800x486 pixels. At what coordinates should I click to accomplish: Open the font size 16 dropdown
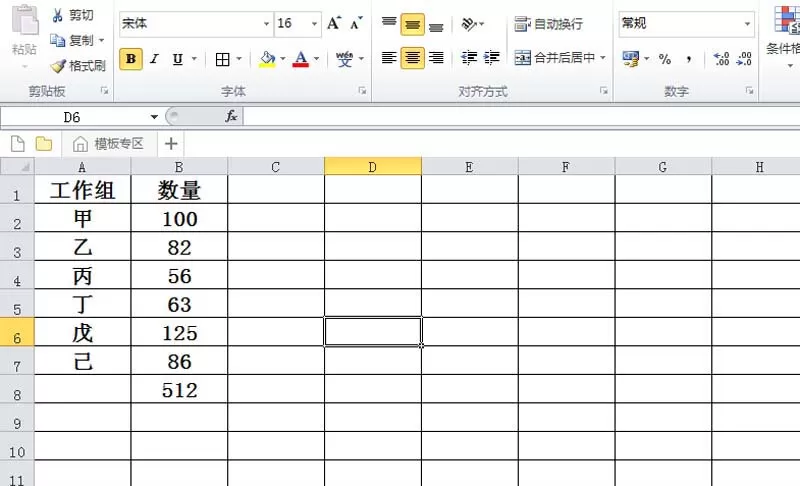[314, 24]
